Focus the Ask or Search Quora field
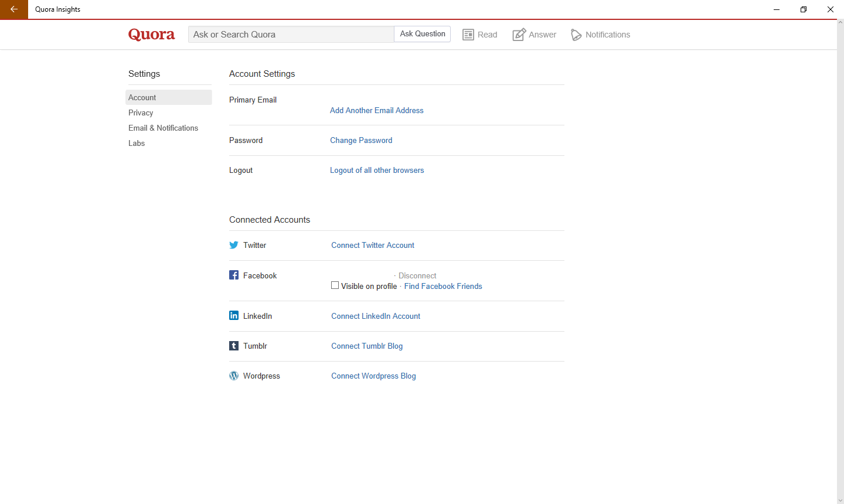844x504 pixels. pos(291,35)
